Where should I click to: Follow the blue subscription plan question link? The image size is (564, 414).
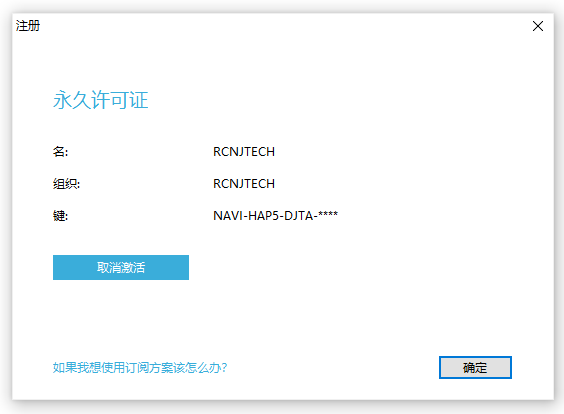(140, 368)
